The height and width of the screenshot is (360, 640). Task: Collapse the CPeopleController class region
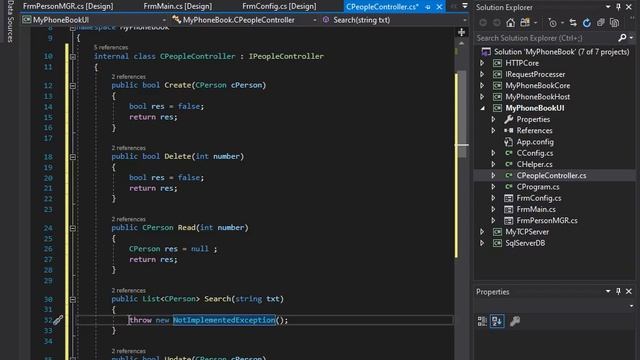click(x=73, y=57)
